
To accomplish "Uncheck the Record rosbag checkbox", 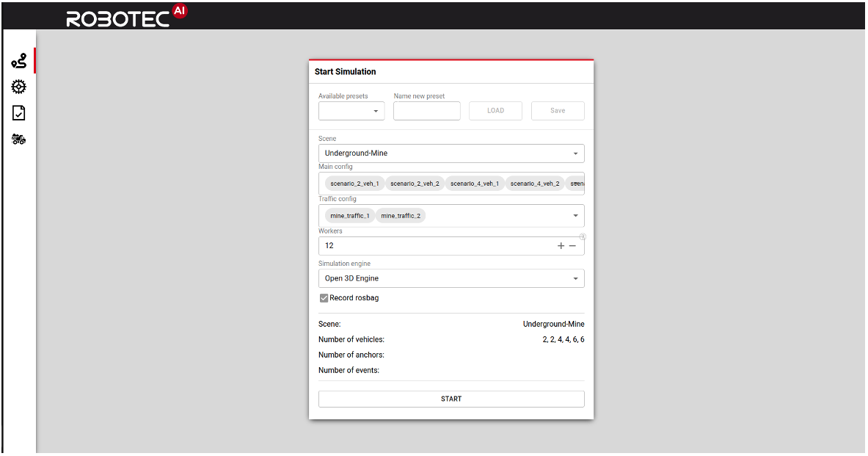I will [x=324, y=297].
